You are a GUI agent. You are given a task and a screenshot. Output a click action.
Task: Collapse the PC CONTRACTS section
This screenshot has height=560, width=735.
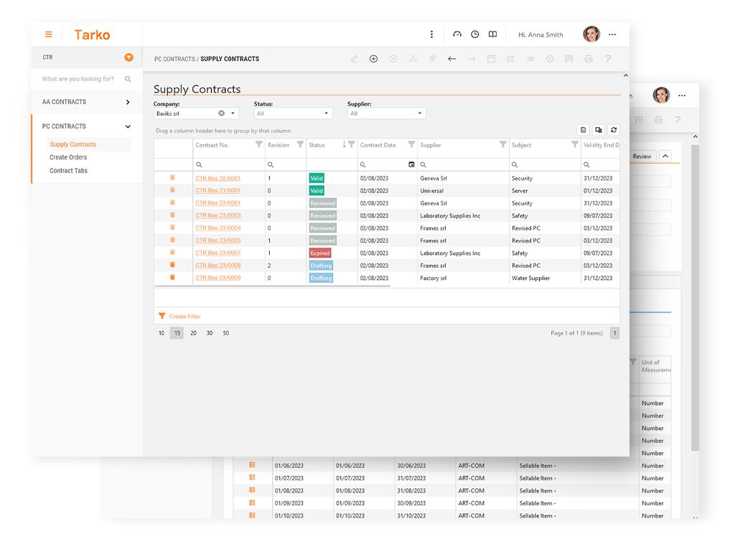click(x=128, y=126)
